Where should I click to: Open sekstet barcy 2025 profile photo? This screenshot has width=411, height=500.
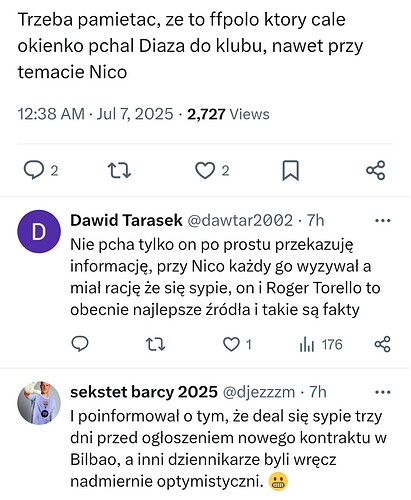[39, 403]
